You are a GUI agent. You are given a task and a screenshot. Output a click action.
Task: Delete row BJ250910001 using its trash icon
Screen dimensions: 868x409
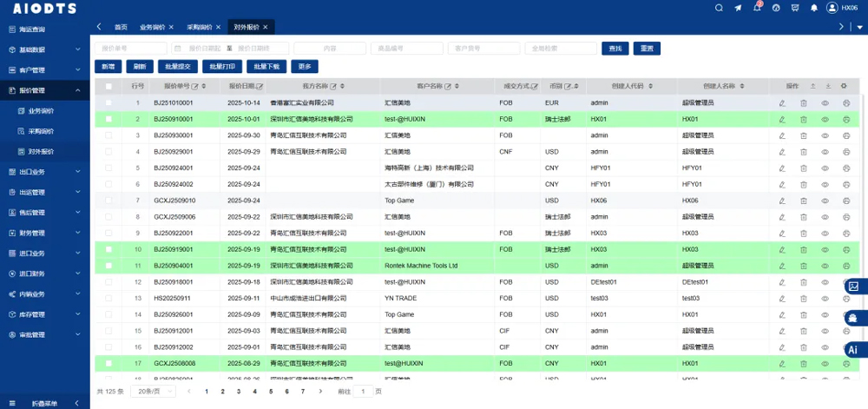click(804, 119)
